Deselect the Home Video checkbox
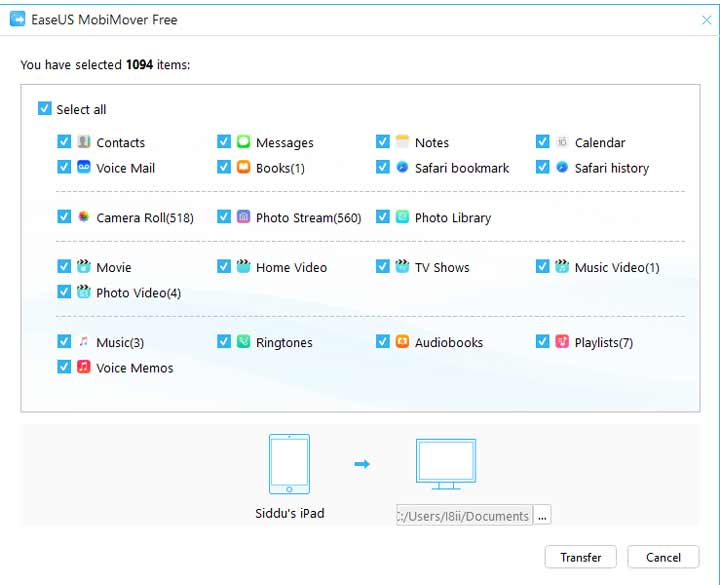Screen dimensions: 720x585 click(x=224, y=266)
